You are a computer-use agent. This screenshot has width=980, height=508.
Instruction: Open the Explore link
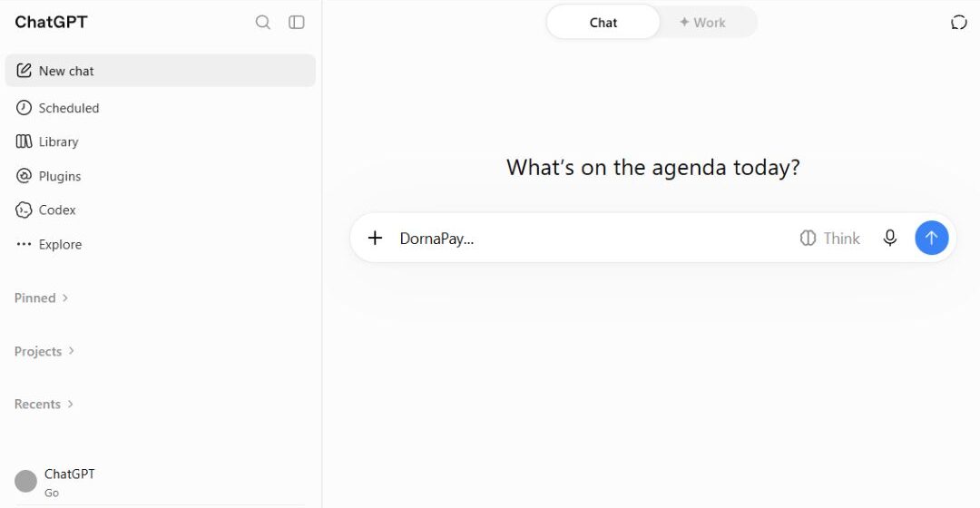(x=160, y=244)
